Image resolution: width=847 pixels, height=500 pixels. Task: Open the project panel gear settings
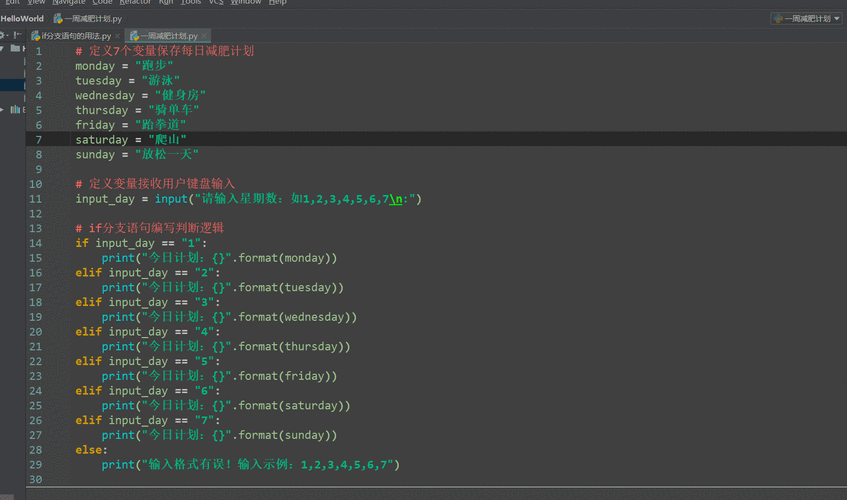pyautogui.click(x=2, y=36)
